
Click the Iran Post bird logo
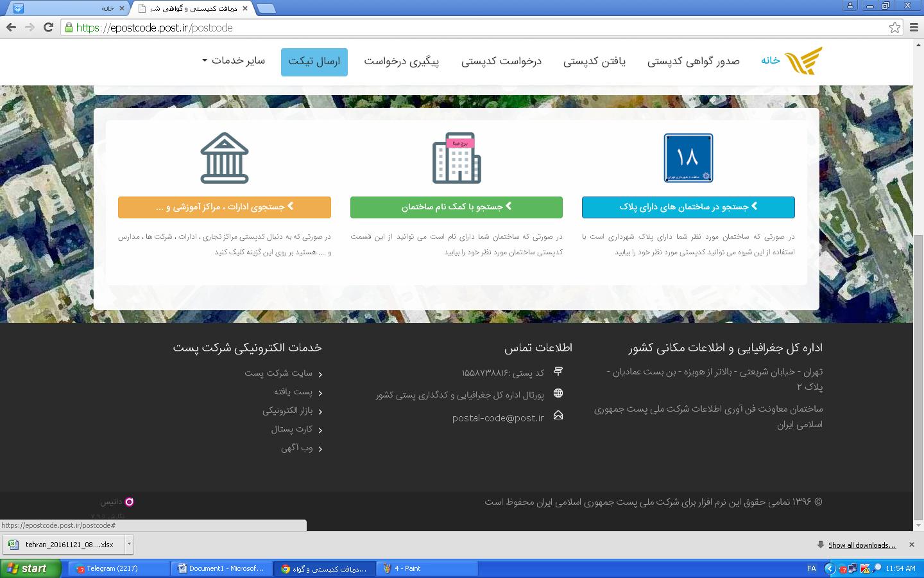(x=803, y=61)
